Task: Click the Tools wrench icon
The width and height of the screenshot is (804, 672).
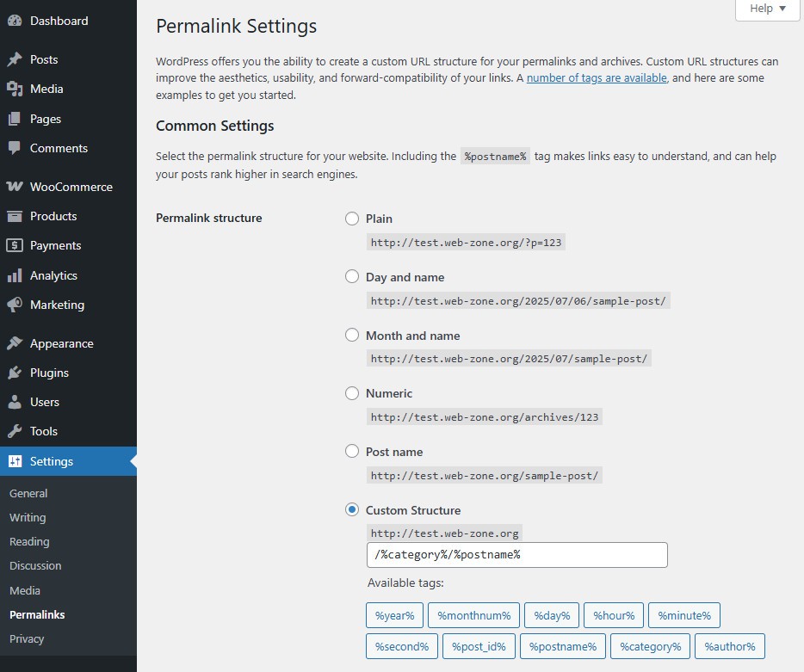Action: coord(15,431)
